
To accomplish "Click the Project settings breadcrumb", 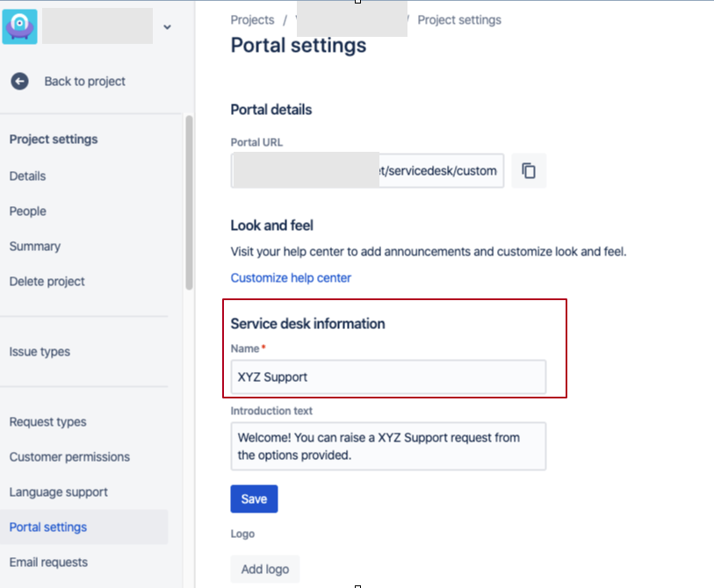I will (x=459, y=20).
